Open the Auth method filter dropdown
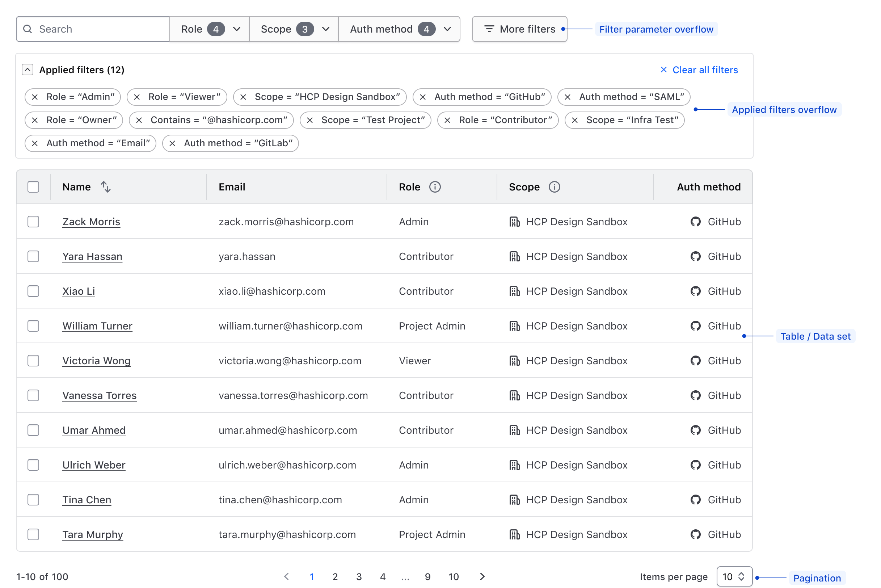Image resolution: width=881 pixels, height=588 pixels. tap(399, 29)
